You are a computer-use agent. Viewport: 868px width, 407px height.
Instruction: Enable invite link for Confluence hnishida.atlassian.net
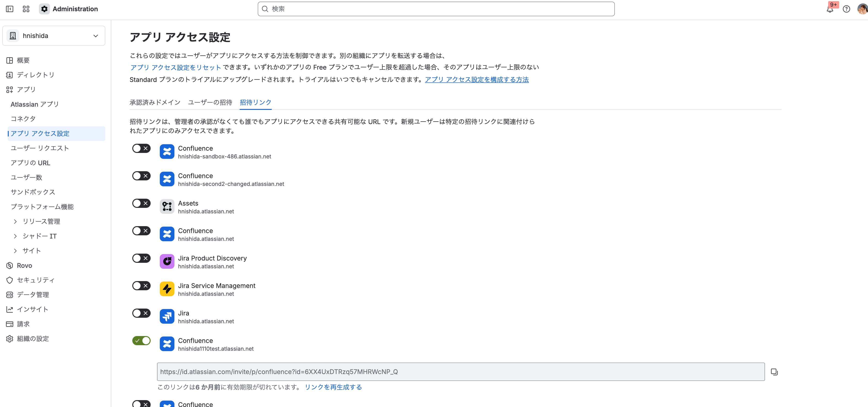click(141, 231)
